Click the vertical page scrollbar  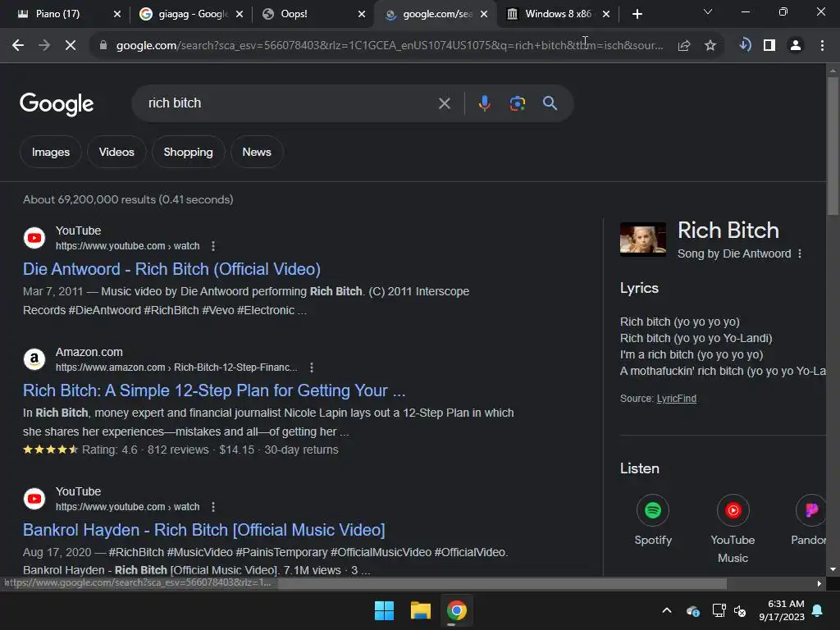[833, 146]
